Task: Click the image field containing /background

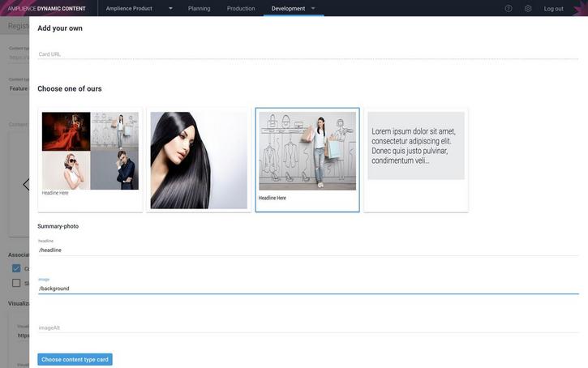Action: click(308, 289)
